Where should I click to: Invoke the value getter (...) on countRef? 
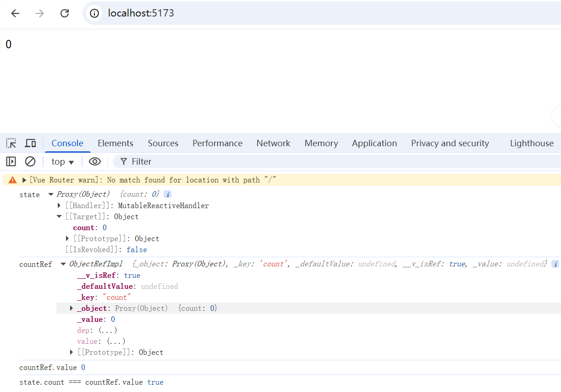coord(116,342)
